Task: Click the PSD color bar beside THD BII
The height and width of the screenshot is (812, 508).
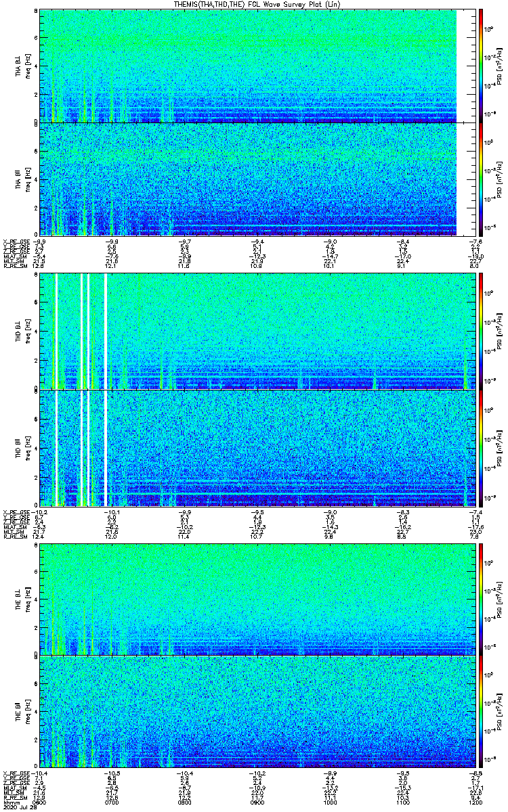Action: (x=480, y=447)
